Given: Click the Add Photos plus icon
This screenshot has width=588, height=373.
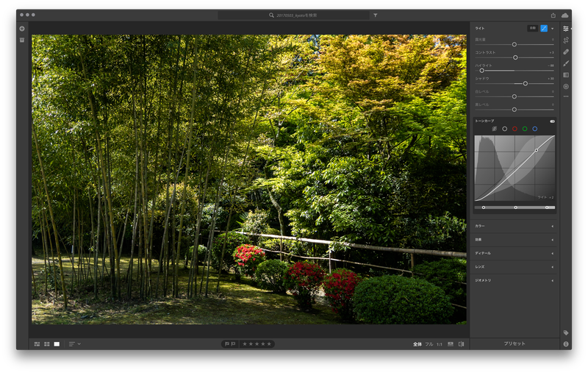Looking at the screenshot, I should click(22, 29).
